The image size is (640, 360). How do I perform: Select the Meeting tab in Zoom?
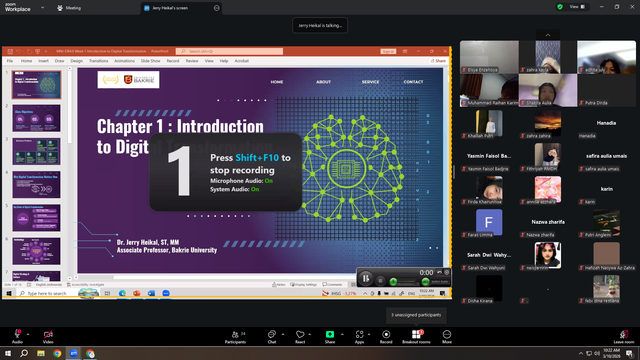(69, 8)
